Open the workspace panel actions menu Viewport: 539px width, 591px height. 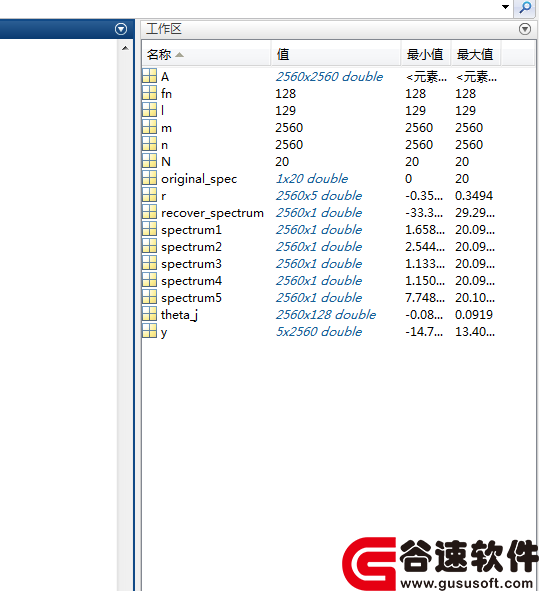click(525, 29)
